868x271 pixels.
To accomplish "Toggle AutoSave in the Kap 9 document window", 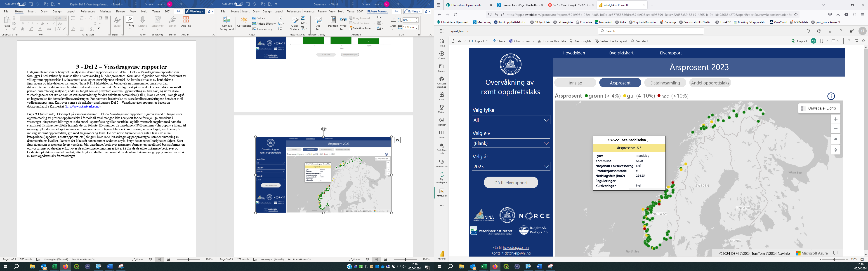I will pos(21,4).
